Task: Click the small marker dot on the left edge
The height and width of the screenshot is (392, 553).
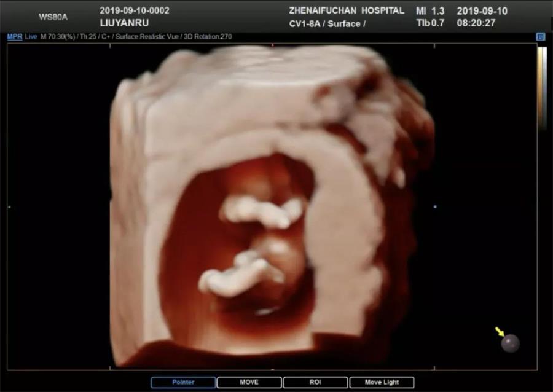Action: pyautogui.click(x=9, y=207)
